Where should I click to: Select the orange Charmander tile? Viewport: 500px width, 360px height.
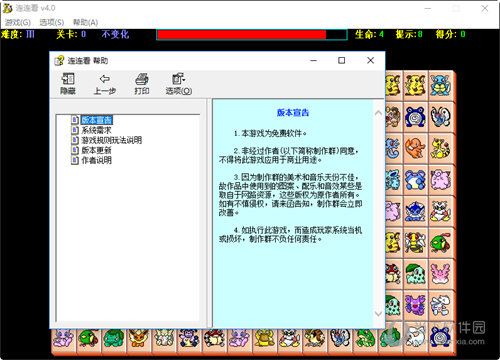coord(415,148)
